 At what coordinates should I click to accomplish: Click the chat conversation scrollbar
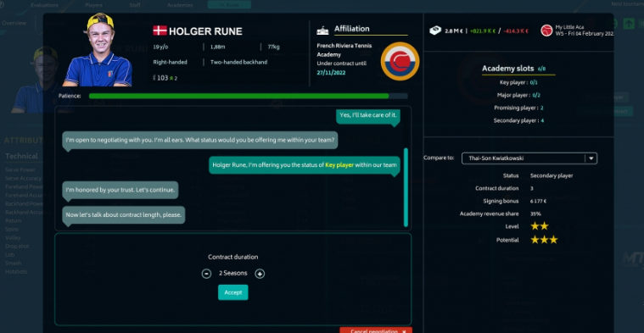[406, 187]
